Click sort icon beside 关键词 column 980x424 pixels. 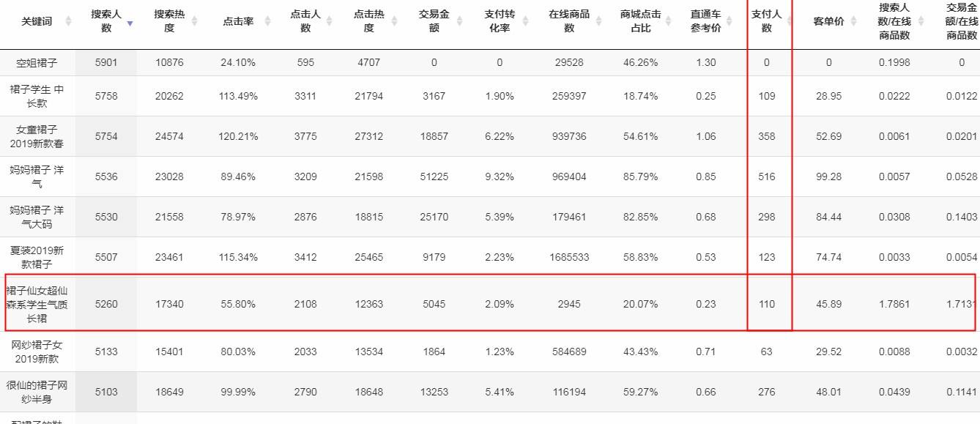(x=68, y=21)
